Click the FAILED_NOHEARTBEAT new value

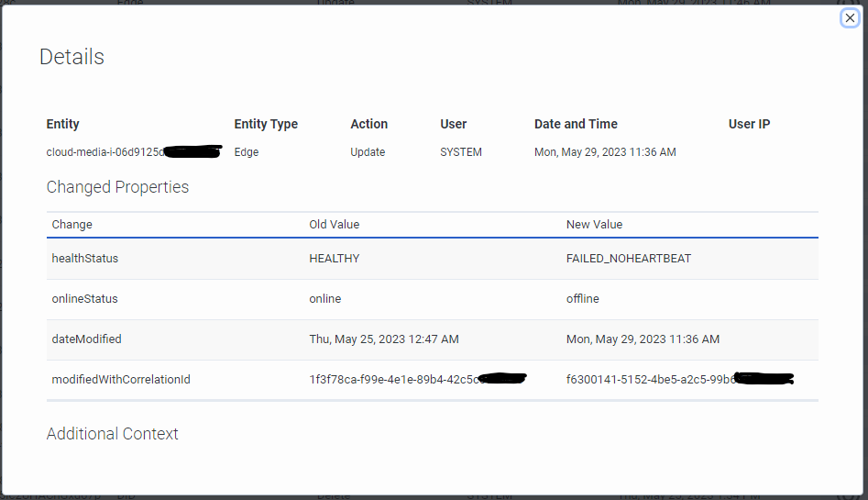629,259
